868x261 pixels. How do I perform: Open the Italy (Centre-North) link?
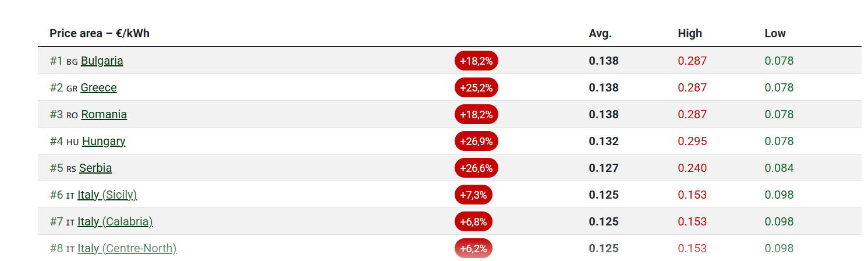pos(127,248)
